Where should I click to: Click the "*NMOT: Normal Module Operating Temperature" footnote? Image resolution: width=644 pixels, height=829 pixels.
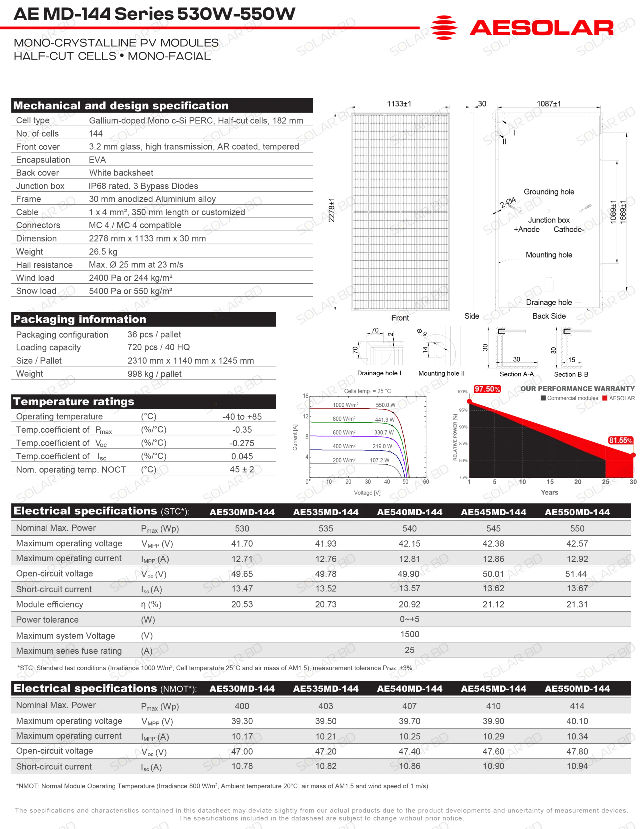[x=222, y=786]
